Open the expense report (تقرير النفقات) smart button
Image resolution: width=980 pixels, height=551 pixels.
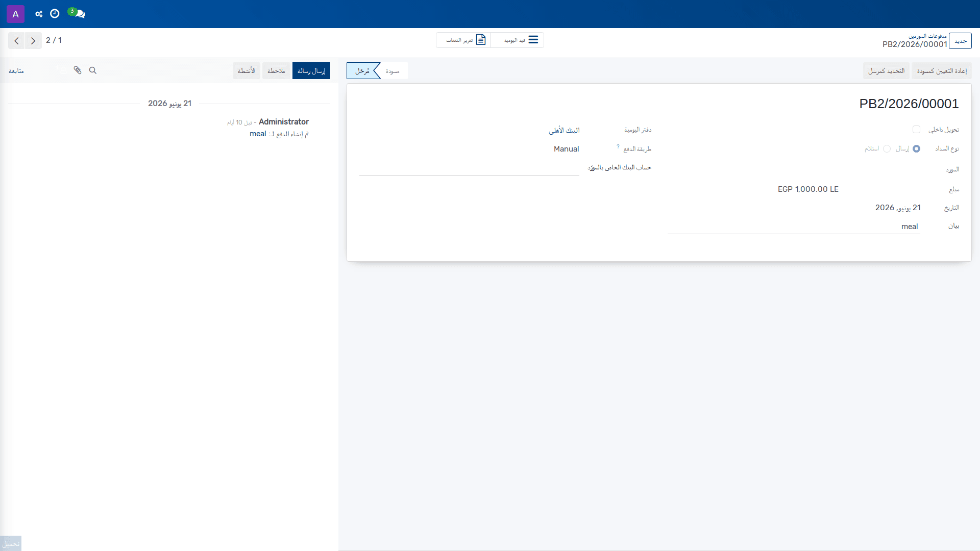pyautogui.click(x=463, y=40)
